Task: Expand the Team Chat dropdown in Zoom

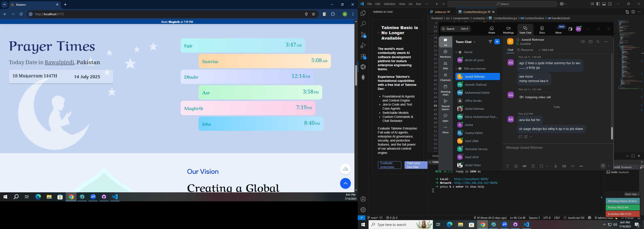Action: click(x=475, y=42)
